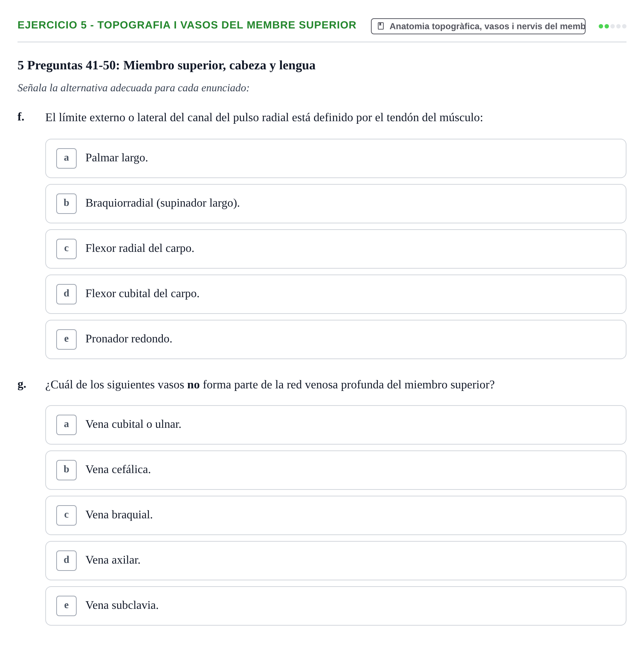This screenshot has height=649, width=644.
Task: Click letter 'd' box for Flexor cubital
Action: 66,294
